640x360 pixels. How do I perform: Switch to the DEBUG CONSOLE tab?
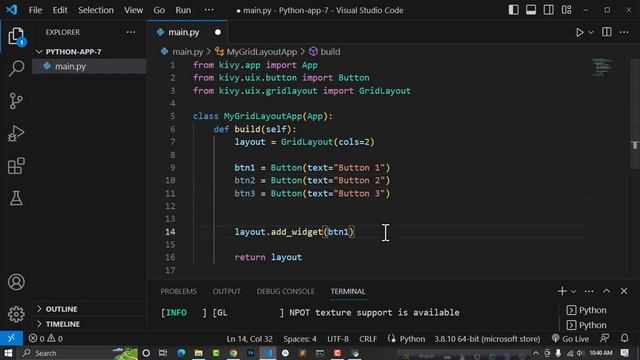tap(285, 291)
